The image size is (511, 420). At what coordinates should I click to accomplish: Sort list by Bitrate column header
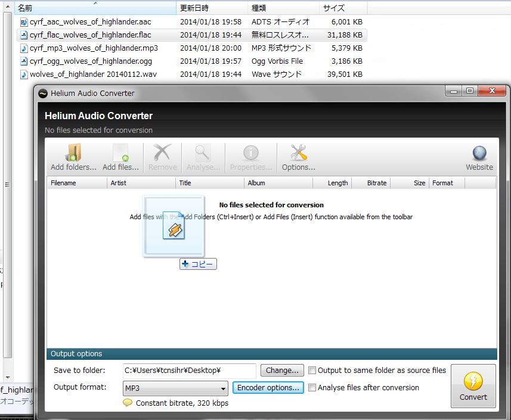coord(371,183)
